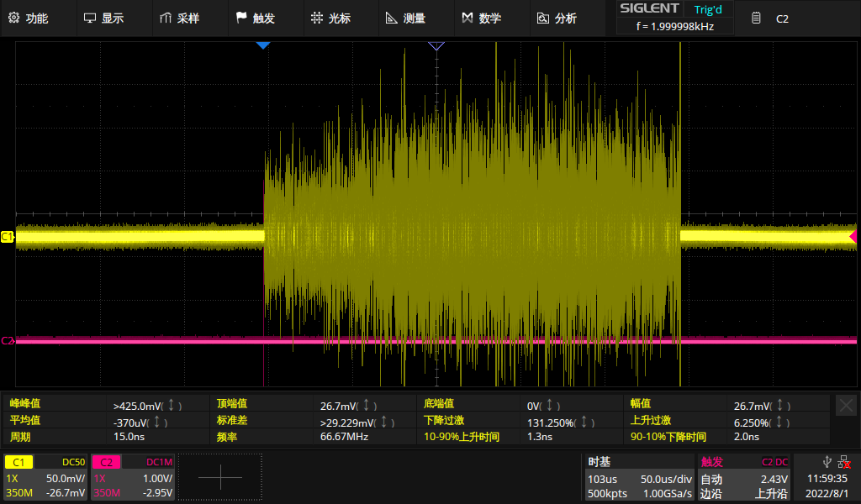Click the network connection status icon
This screenshot has width=861, height=504.
click(x=843, y=460)
